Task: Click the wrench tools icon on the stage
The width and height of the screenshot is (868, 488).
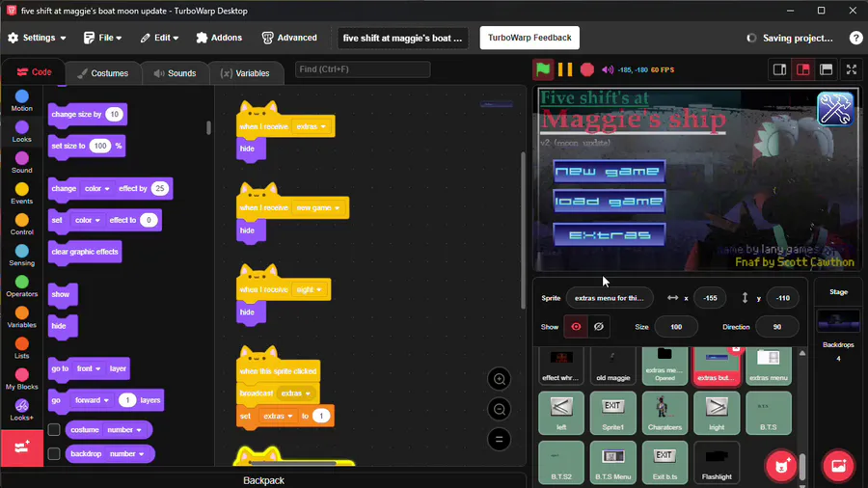Action: pos(835,108)
